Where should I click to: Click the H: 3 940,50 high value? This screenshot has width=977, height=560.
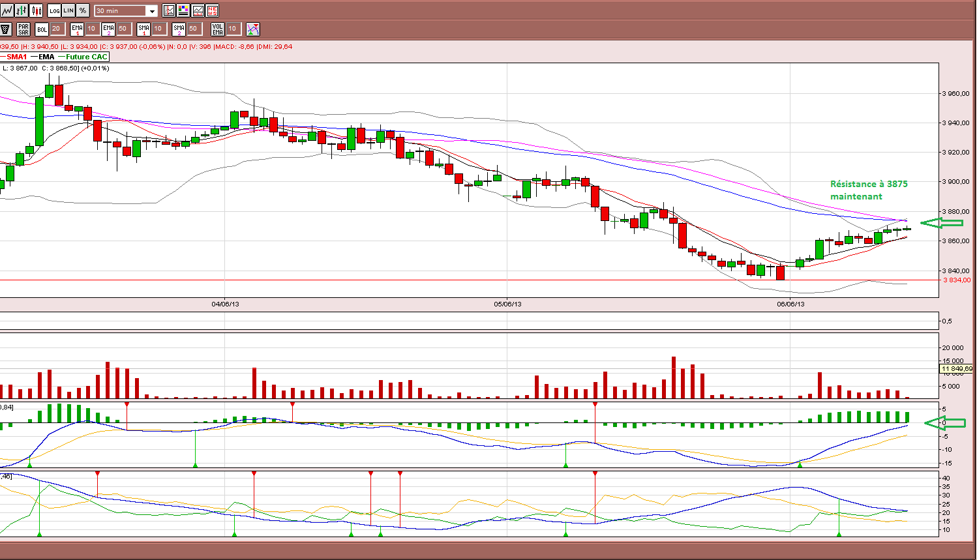pyautogui.click(x=40, y=47)
